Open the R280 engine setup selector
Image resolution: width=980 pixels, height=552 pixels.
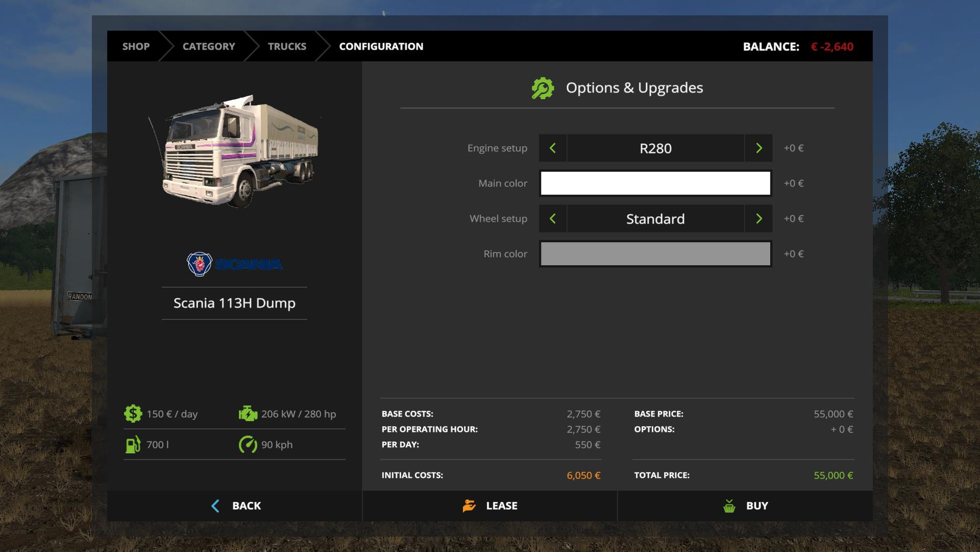655,148
